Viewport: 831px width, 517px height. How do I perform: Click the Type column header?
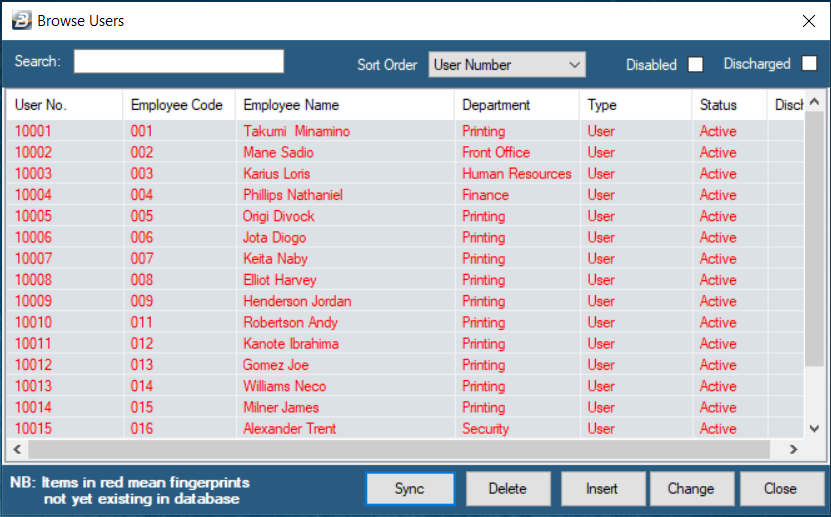coord(635,105)
